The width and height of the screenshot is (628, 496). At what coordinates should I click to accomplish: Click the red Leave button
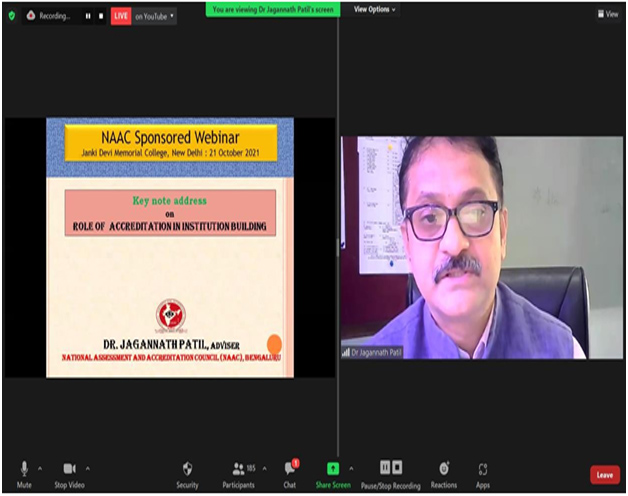point(605,475)
